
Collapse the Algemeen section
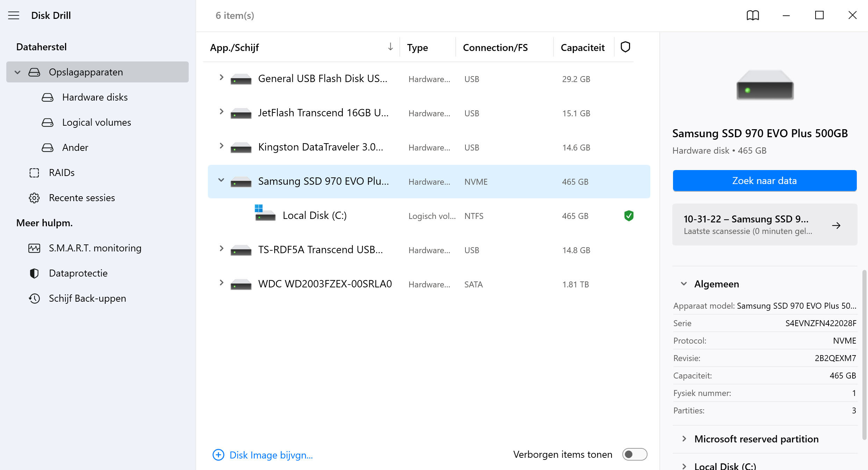tap(684, 284)
